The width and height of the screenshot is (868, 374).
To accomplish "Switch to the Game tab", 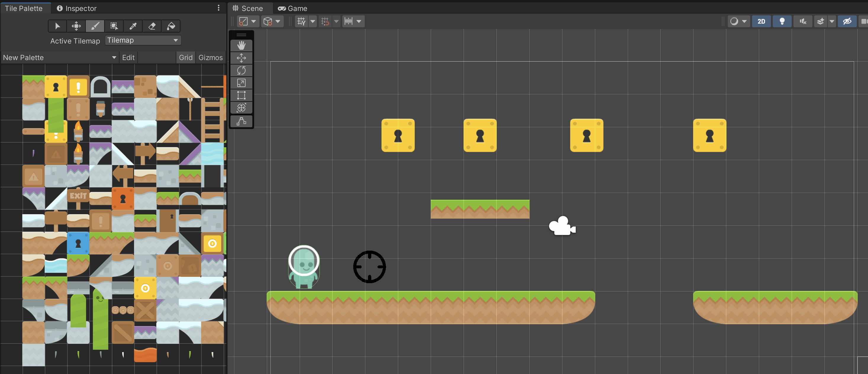I will tap(292, 8).
